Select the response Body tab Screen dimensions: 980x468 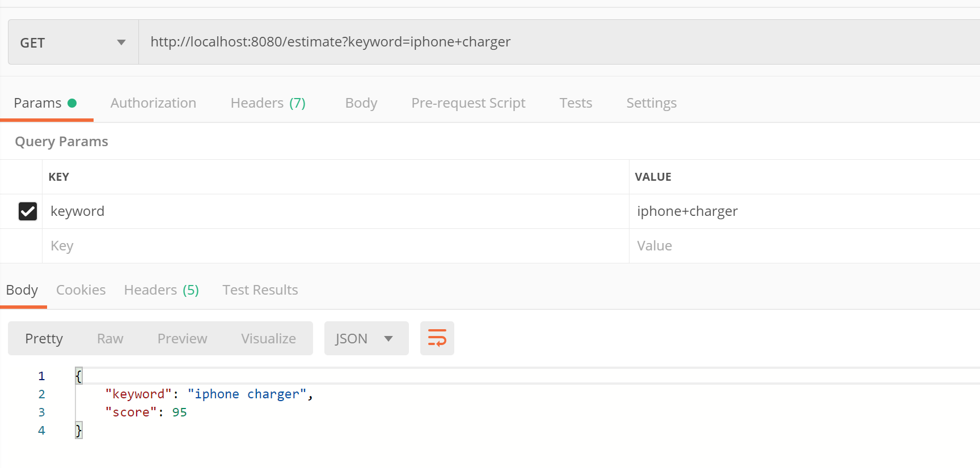tap(22, 290)
